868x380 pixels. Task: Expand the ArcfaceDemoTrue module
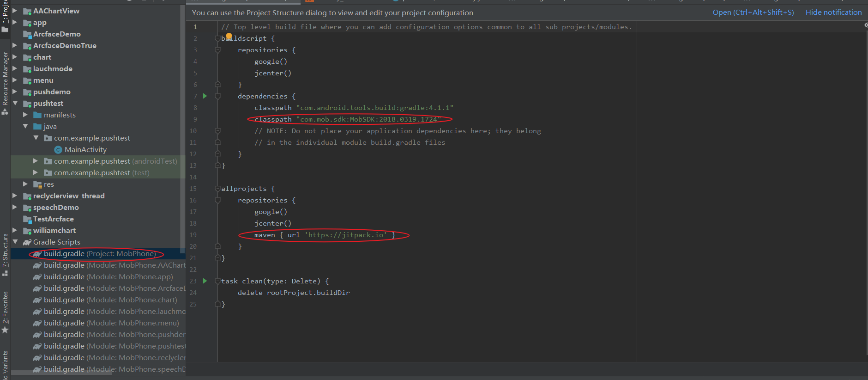15,45
